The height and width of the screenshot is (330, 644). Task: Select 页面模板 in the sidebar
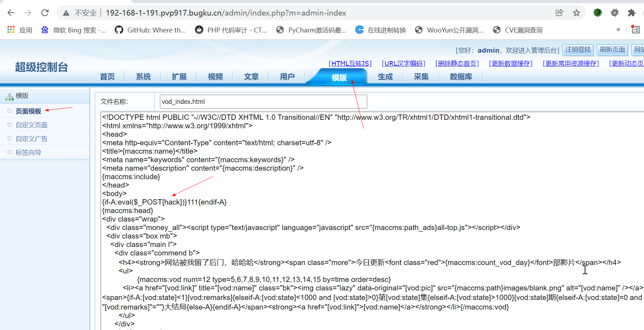(x=28, y=111)
